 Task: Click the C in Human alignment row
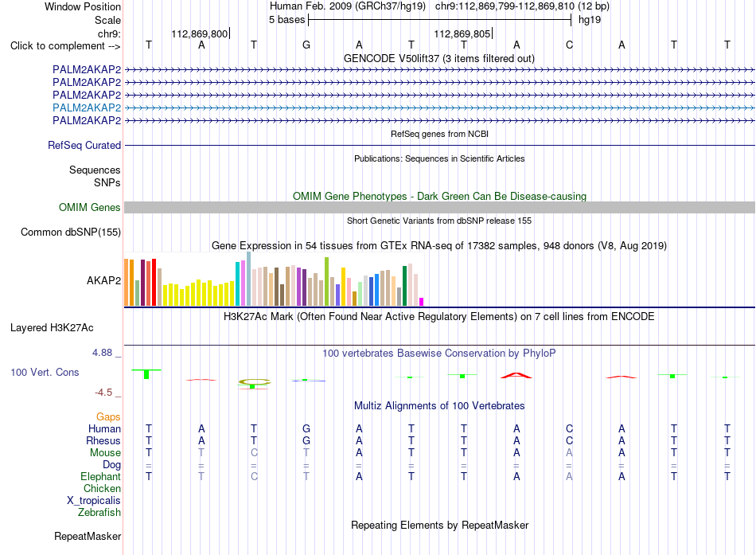coord(570,428)
